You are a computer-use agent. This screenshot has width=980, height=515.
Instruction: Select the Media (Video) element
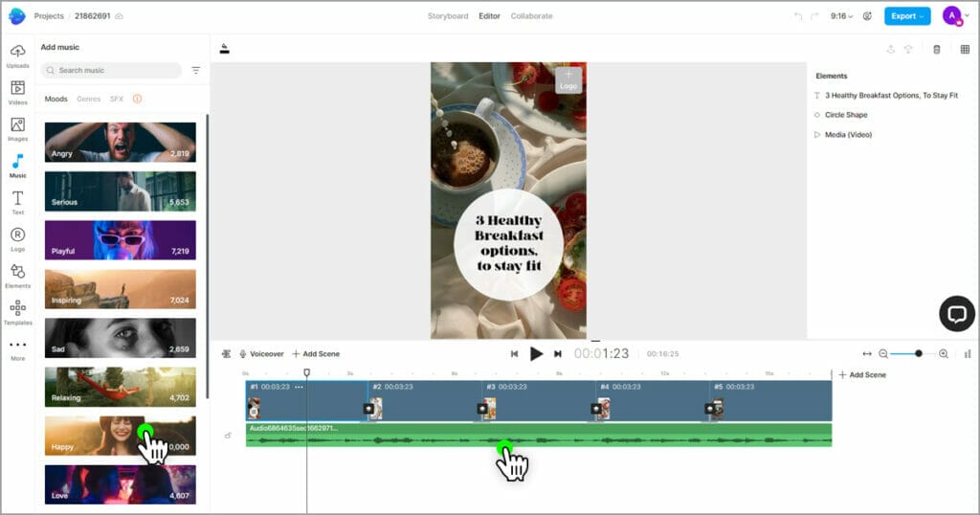[842, 134]
